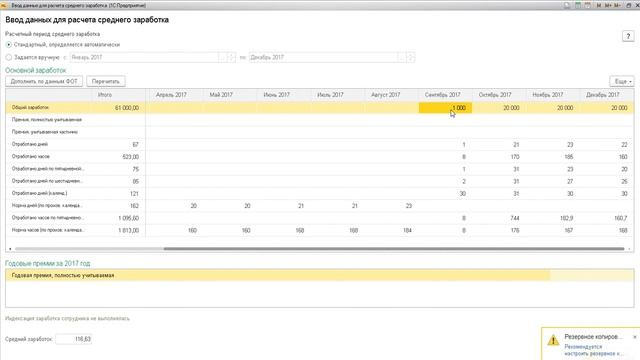
Task: Click norm hours total 1 813,00
Action: point(118,230)
